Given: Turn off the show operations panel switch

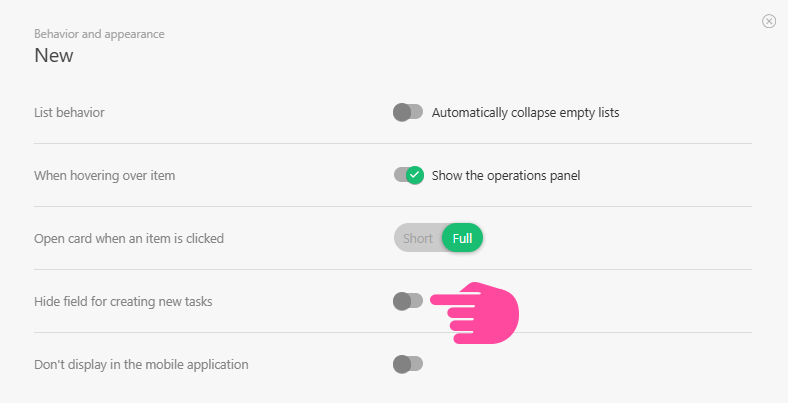Looking at the screenshot, I should (408, 175).
